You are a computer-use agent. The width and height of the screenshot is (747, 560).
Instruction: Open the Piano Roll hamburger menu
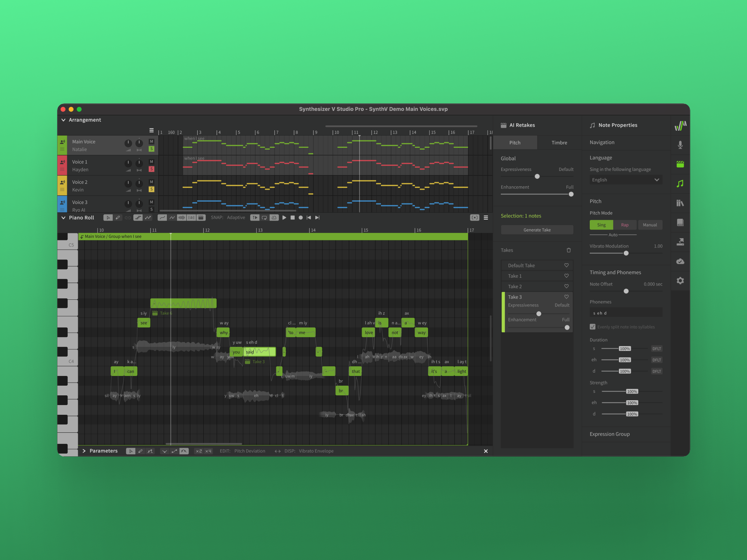pos(486,218)
